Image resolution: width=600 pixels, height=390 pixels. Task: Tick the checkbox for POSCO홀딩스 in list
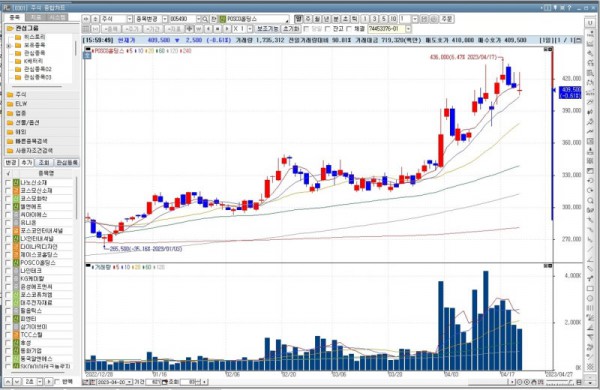[x=8, y=263]
